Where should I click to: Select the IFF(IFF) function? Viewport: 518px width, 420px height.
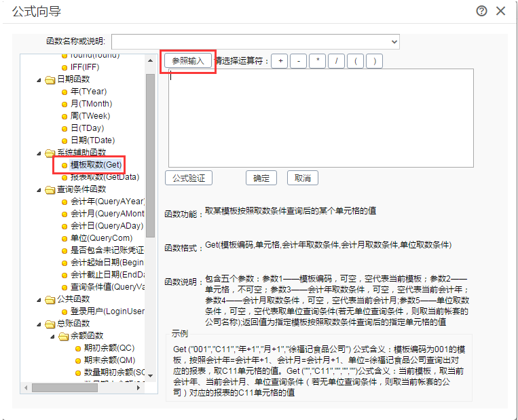point(85,67)
